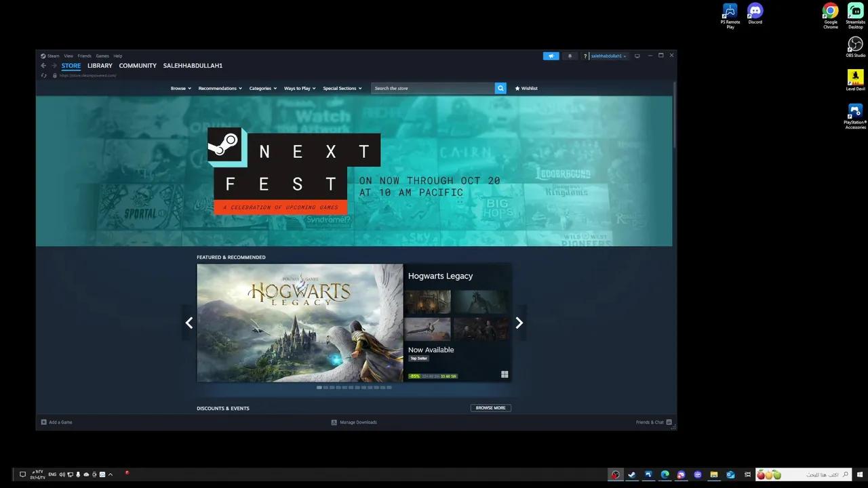The height and width of the screenshot is (488, 868).
Task: Click the store search magnifier button
Action: pos(500,88)
